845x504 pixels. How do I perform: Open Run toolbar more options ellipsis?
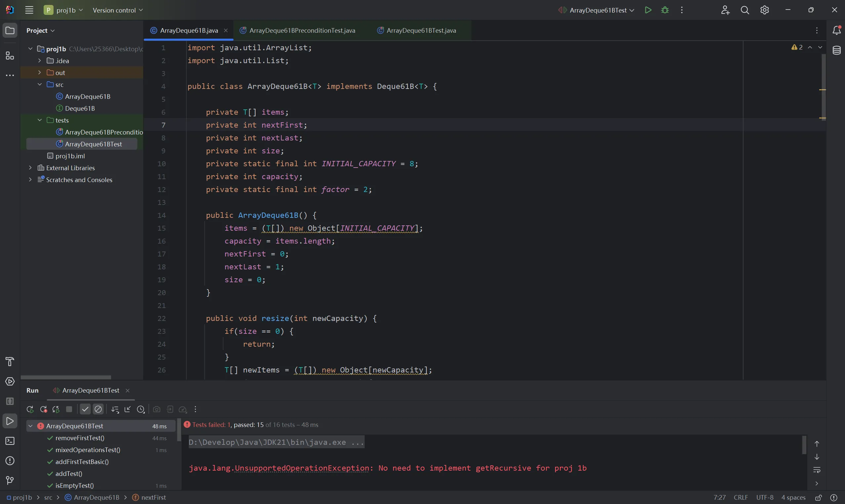click(195, 409)
